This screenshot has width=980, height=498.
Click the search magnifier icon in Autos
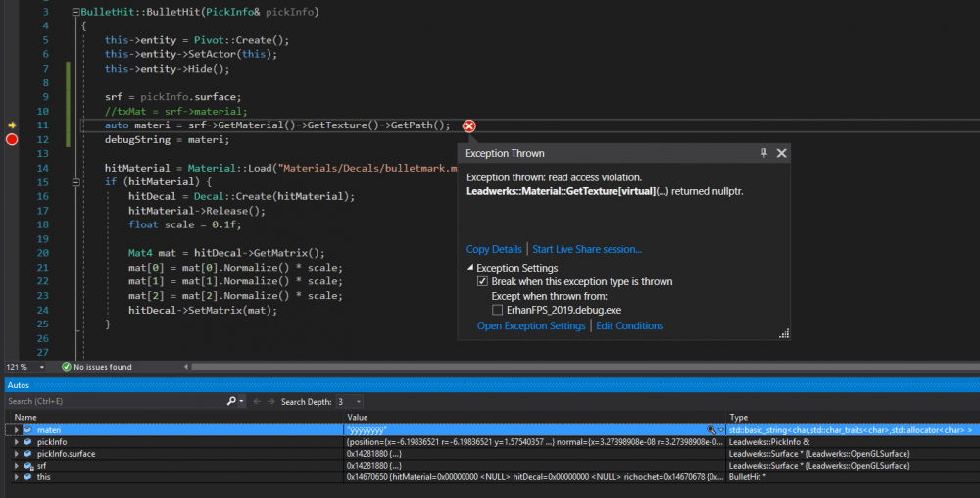[x=231, y=401]
